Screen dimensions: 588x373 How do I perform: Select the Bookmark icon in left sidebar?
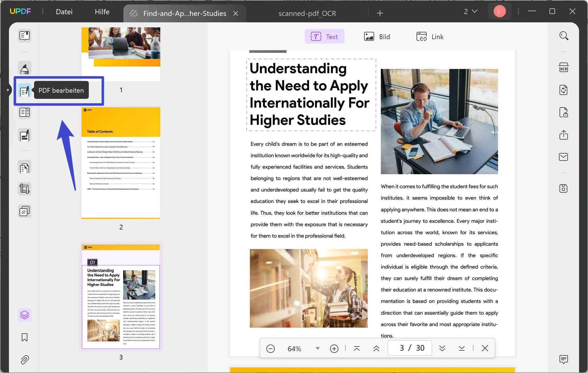pos(24,337)
